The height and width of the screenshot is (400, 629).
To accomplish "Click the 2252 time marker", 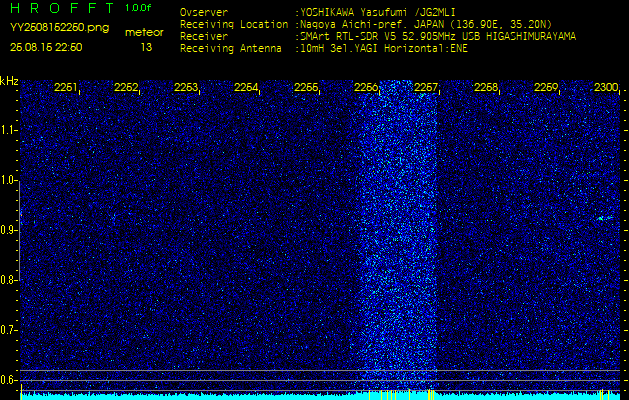I will (x=126, y=87).
